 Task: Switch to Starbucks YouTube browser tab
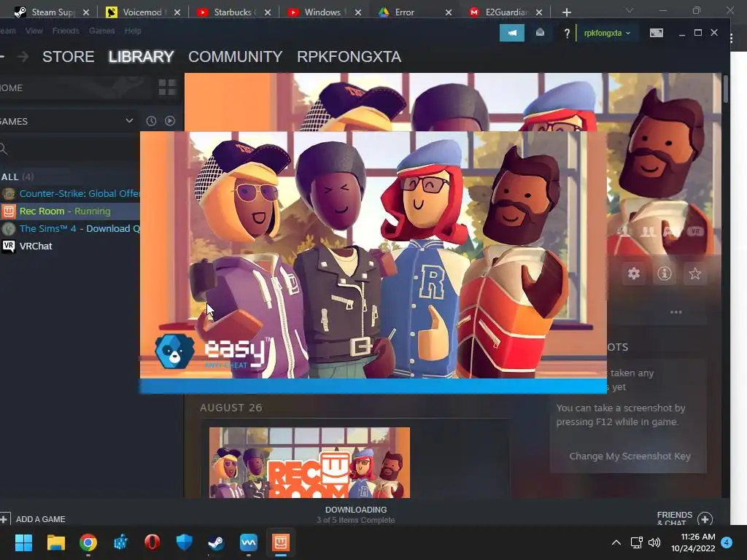(x=233, y=12)
